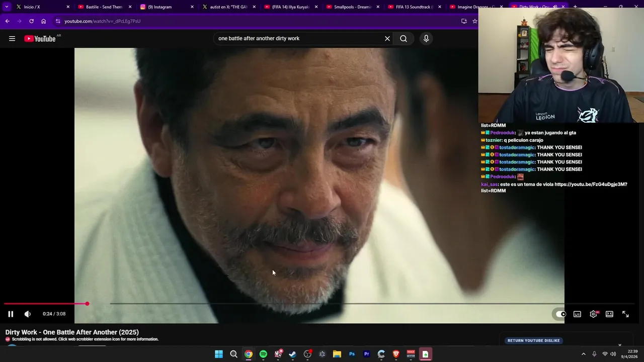
Task: Launch Premiere Pro from the taskbar
Action: point(366,354)
